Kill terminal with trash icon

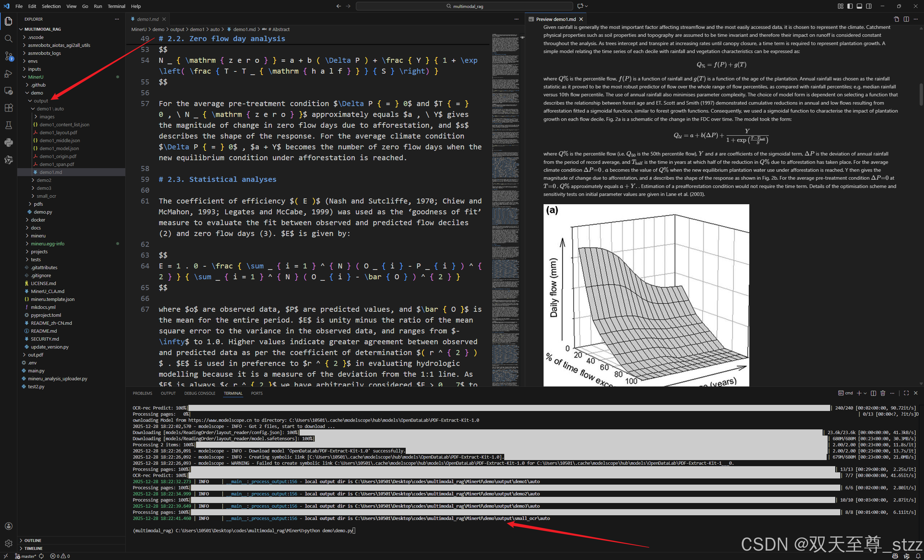[x=883, y=393]
